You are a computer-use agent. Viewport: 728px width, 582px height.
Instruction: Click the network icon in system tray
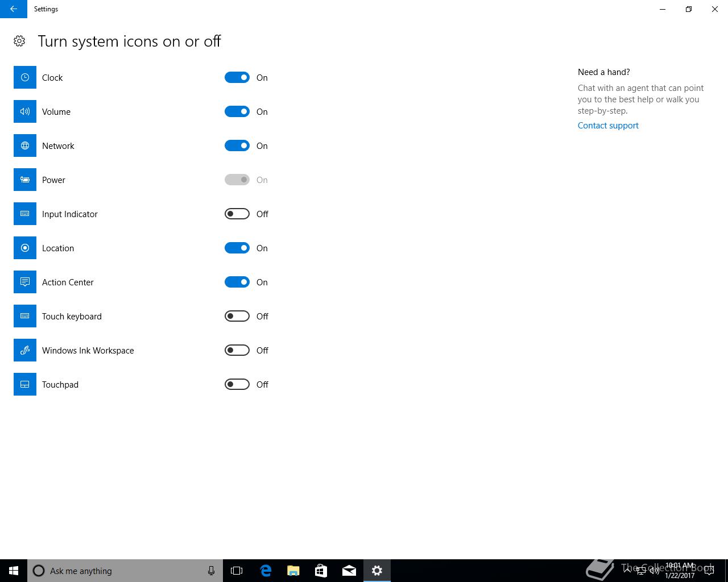[x=640, y=571]
